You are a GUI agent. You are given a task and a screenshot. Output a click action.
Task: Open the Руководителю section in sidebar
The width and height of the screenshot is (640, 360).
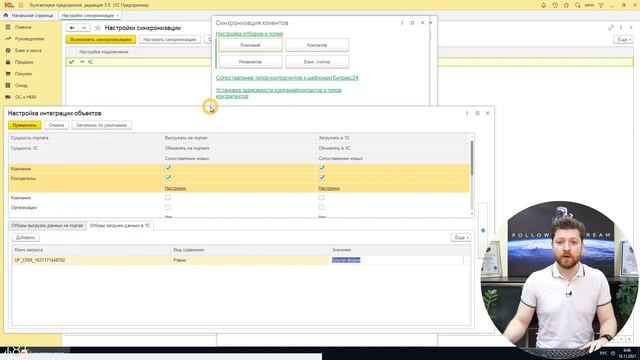pyautogui.click(x=29, y=39)
